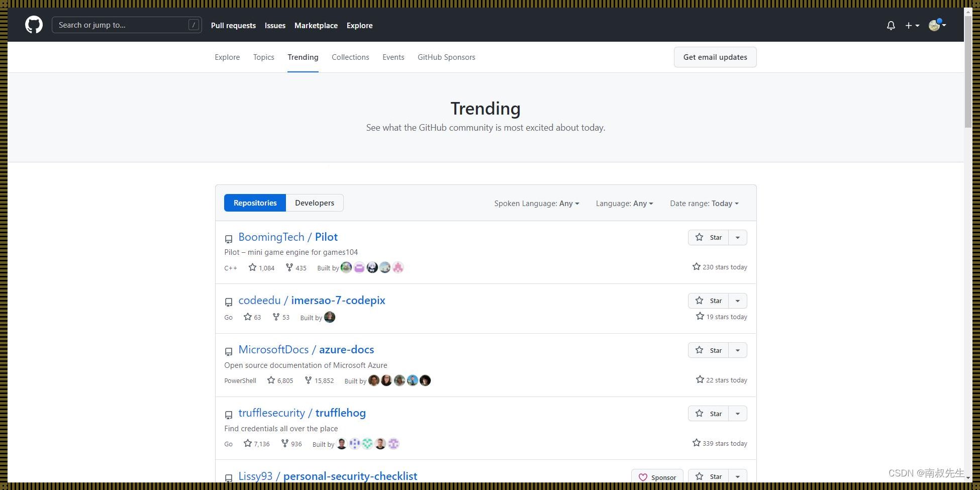
Task: Expand the Spoken Language filter
Action: [x=537, y=204]
